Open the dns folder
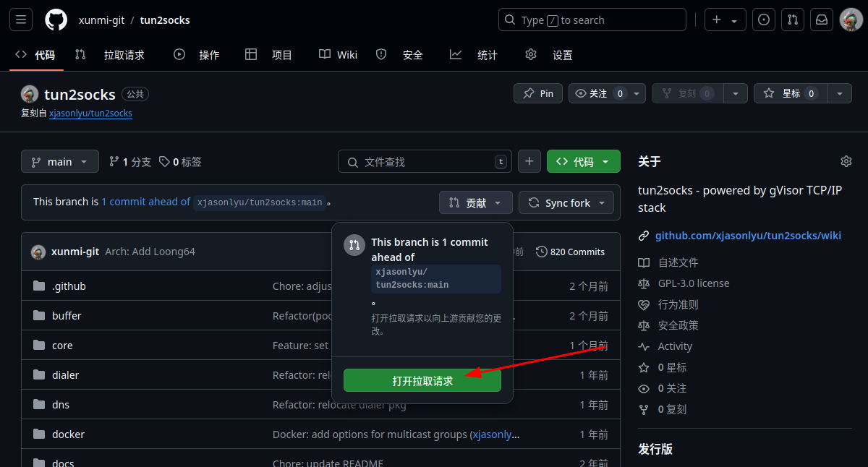 pyautogui.click(x=61, y=405)
